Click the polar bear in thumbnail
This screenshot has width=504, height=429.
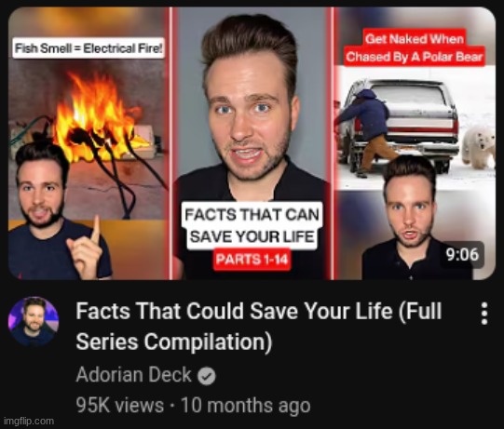(478, 148)
